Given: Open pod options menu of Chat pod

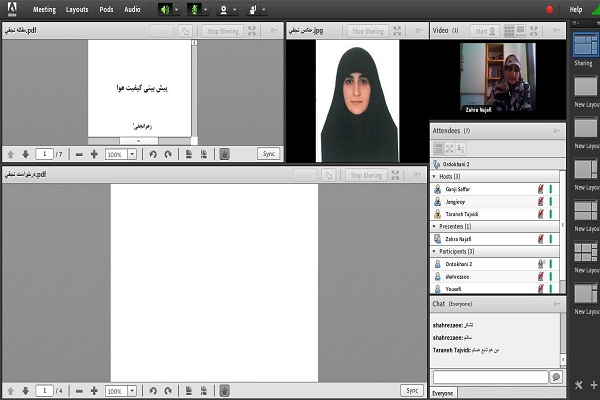Looking at the screenshot, I should coord(556,304).
